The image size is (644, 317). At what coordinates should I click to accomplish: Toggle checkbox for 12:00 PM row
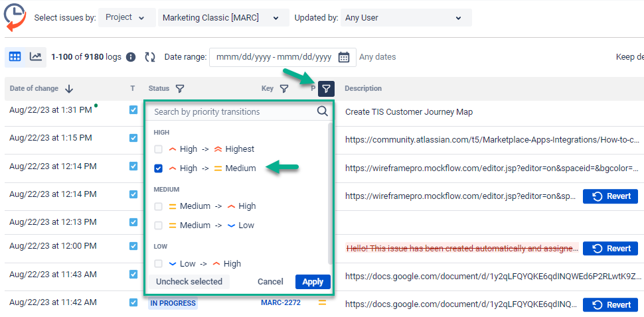[x=133, y=245]
